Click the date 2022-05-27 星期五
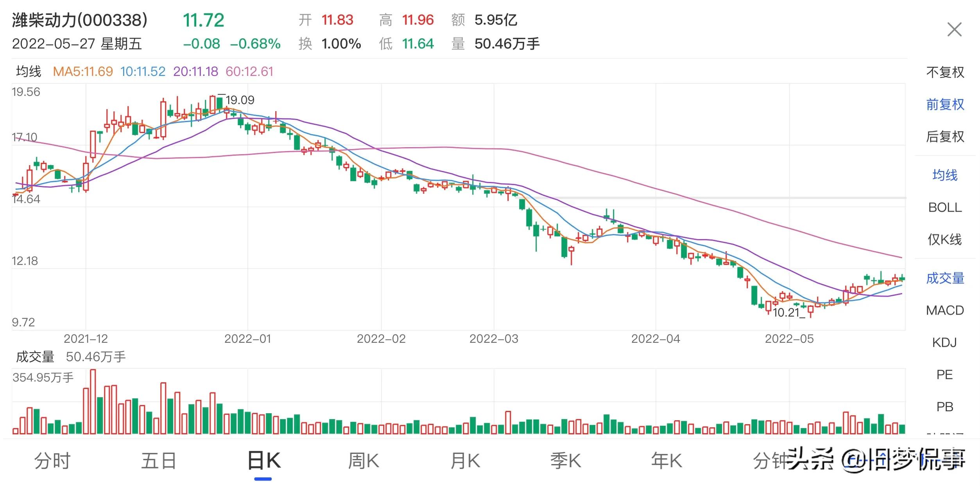This screenshot has height=486, width=980. [x=77, y=44]
